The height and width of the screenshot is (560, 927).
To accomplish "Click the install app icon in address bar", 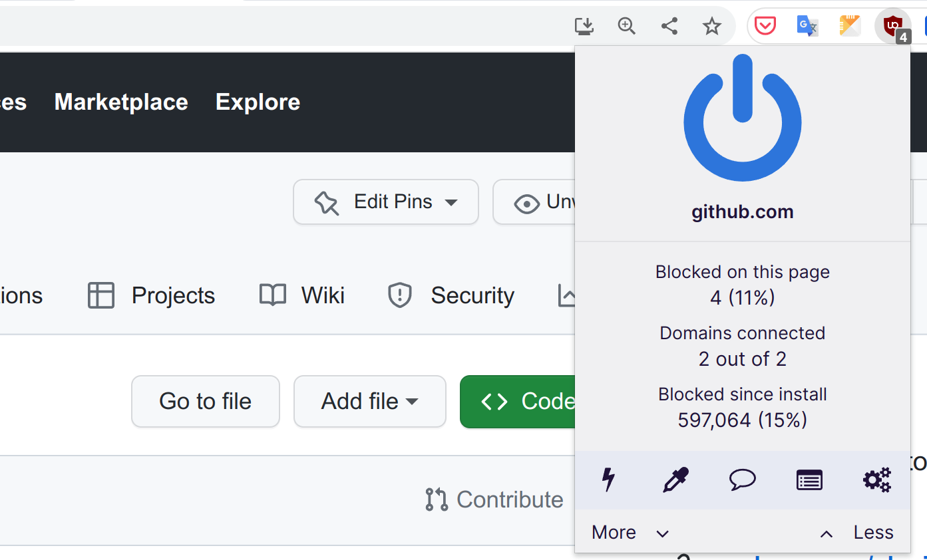I will (584, 27).
